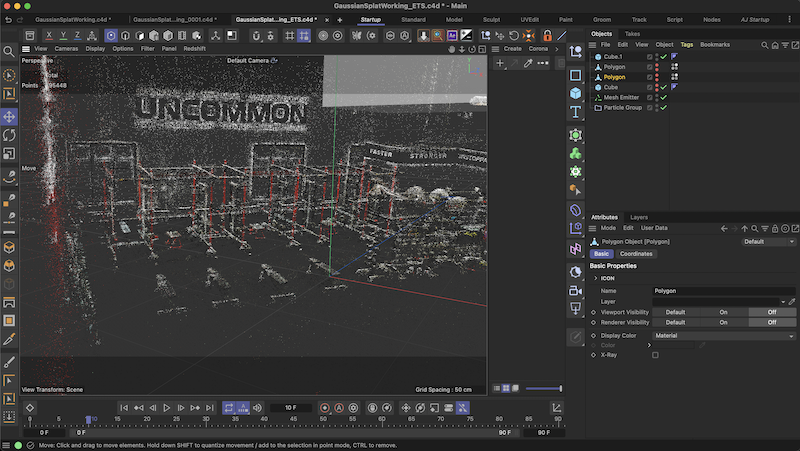
Task: Open the Attributes panel hamburger menu
Action: click(592, 229)
